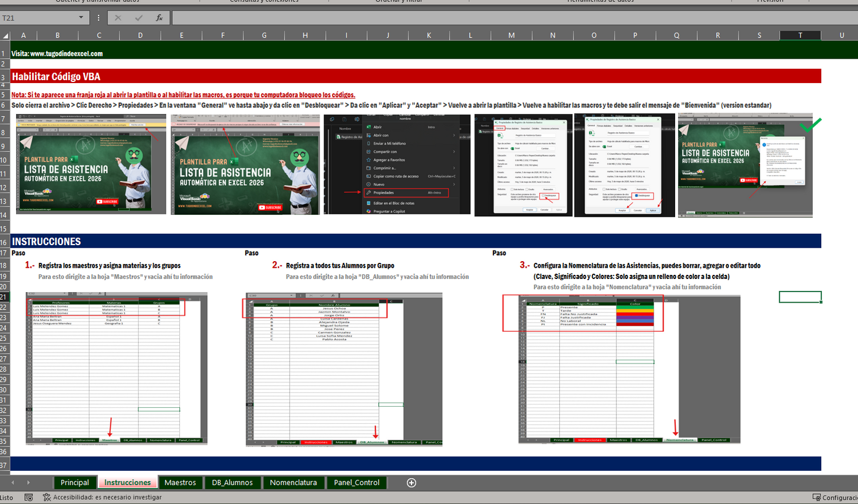Image resolution: width=858 pixels, height=504 pixels.
Task: Open accessibility checker from status bar
Action: pyautogui.click(x=102, y=497)
